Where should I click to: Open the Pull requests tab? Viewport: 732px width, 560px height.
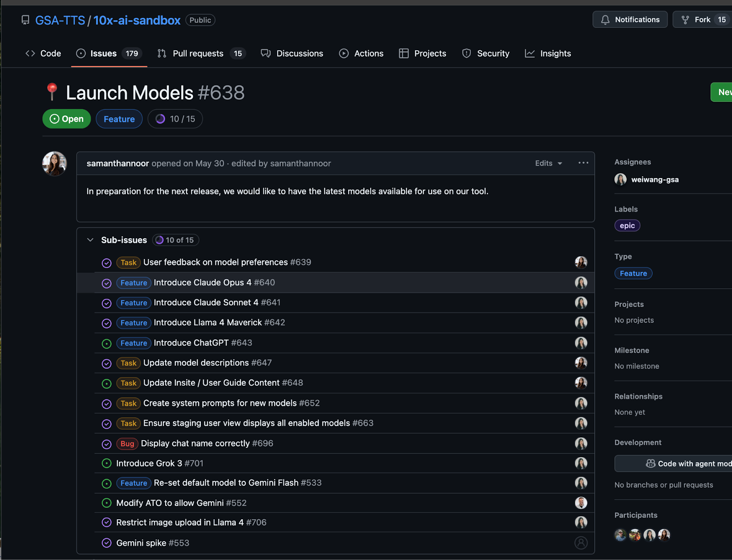coord(201,54)
